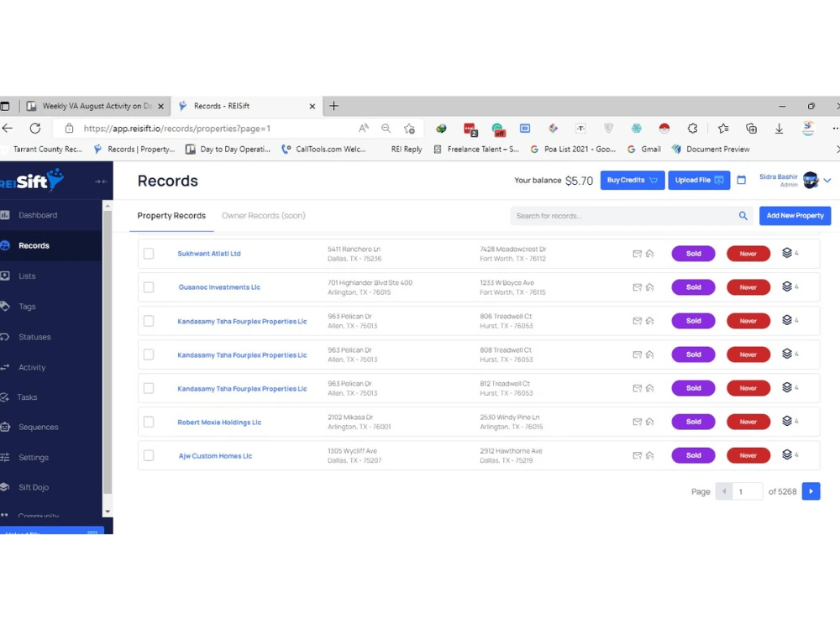The image size is (840, 630).
Task: Open browser downloads icon
Action: [779, 129]
